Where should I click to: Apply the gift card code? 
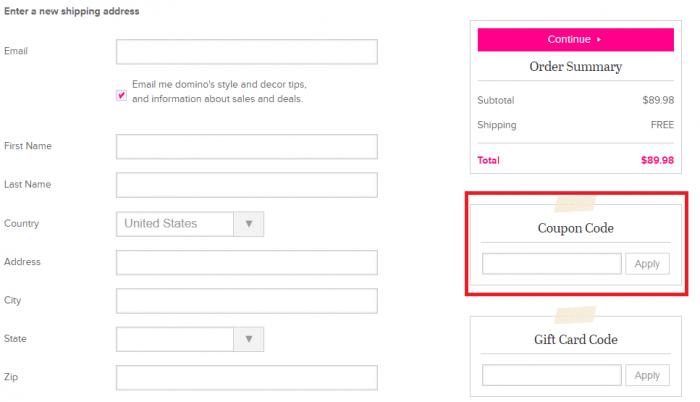coord(647,375)
